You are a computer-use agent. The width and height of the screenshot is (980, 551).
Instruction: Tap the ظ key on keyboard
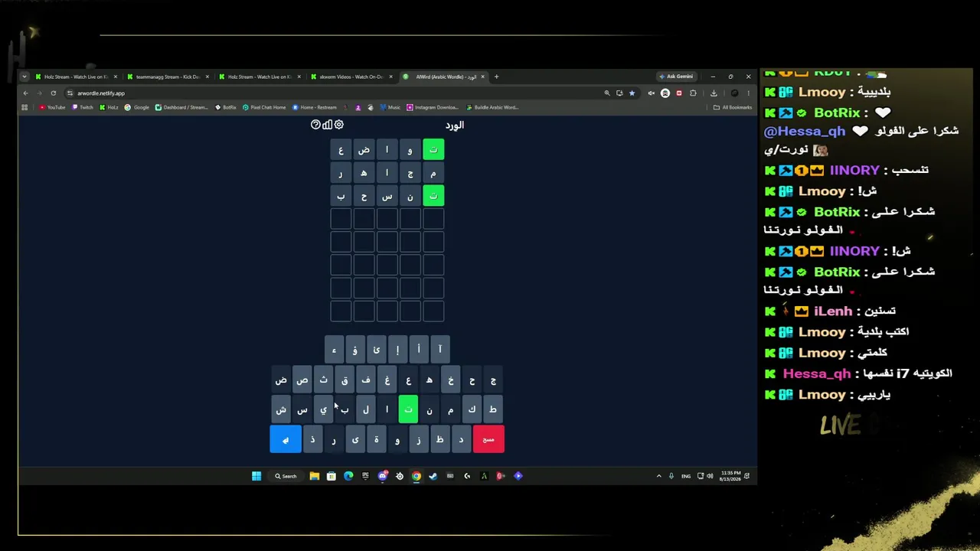coord(439,439)
